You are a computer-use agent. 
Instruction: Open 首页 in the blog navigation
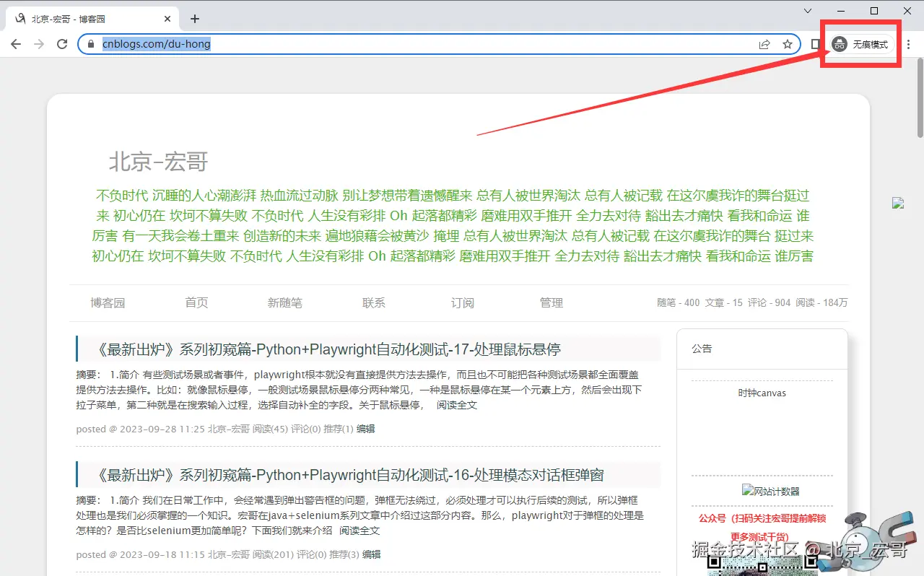click(196, 302)
